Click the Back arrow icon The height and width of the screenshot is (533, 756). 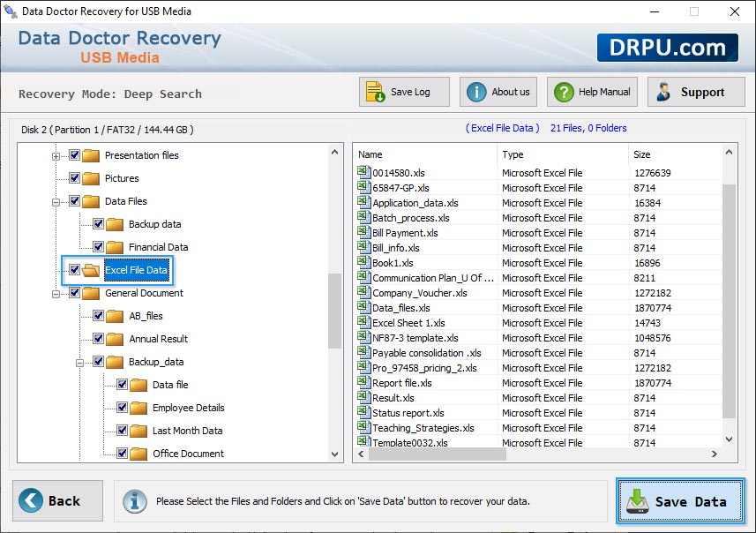(30, 500)
